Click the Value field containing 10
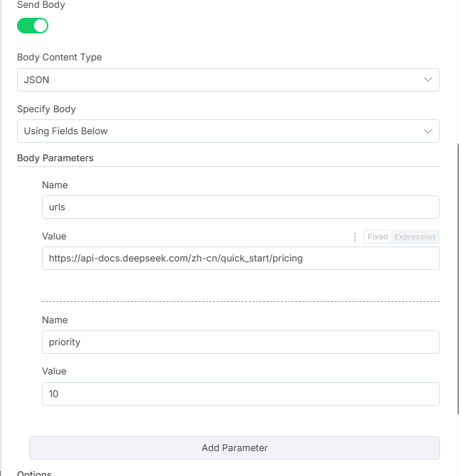Screen dimensions: 459x476 [240, 393]
